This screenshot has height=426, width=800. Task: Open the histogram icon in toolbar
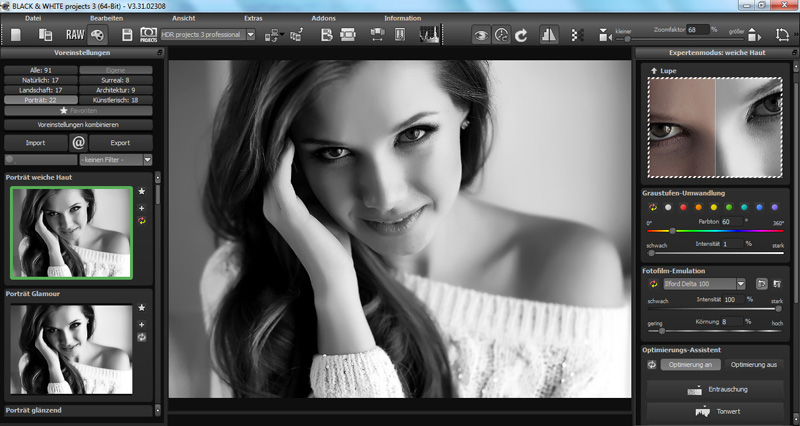(x=430, y=35)
